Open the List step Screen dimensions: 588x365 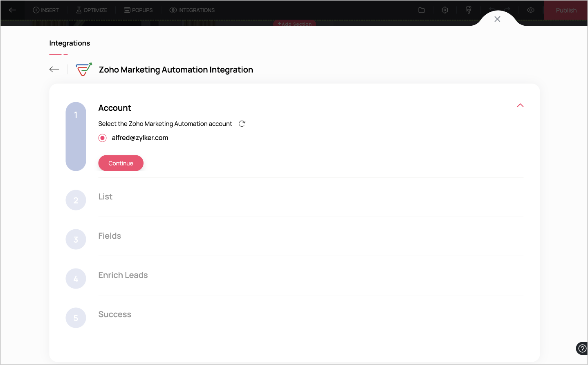[105, 197]
